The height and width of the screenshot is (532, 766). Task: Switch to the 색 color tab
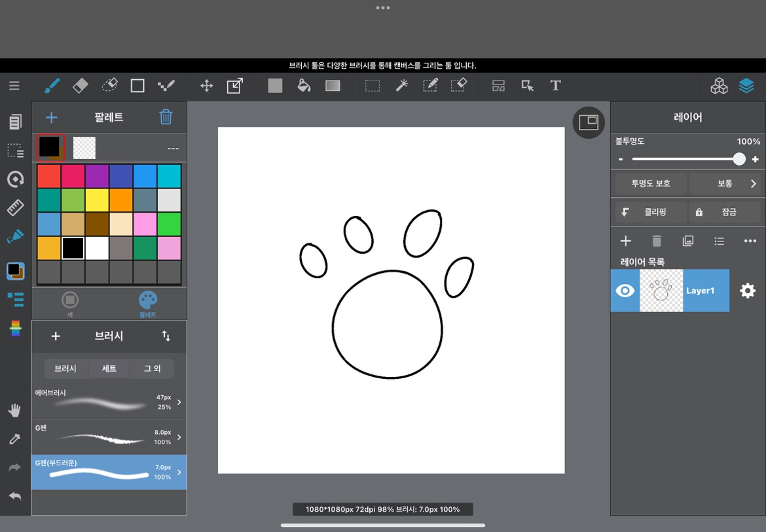click(x=70, y=303)
